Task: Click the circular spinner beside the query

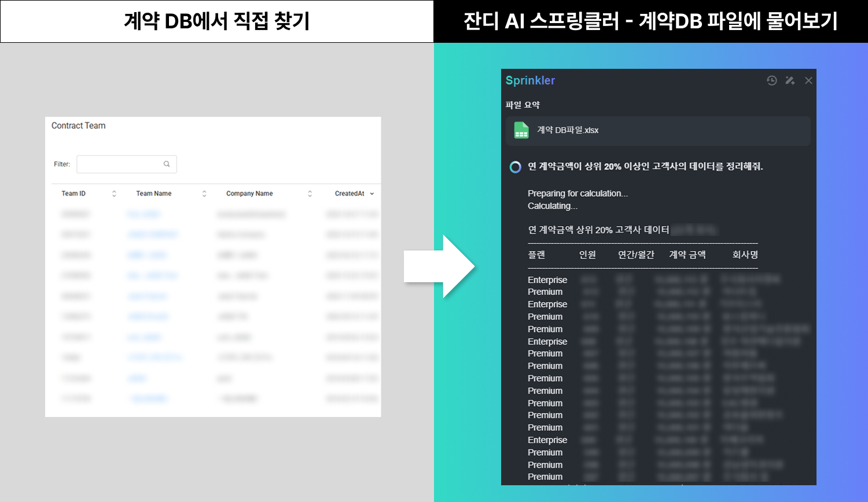Action: [515, 167]
